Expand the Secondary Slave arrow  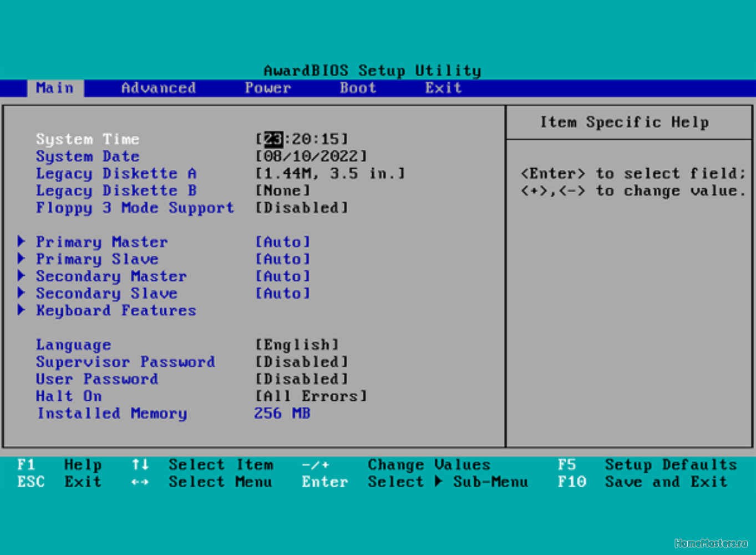[22, 293]
